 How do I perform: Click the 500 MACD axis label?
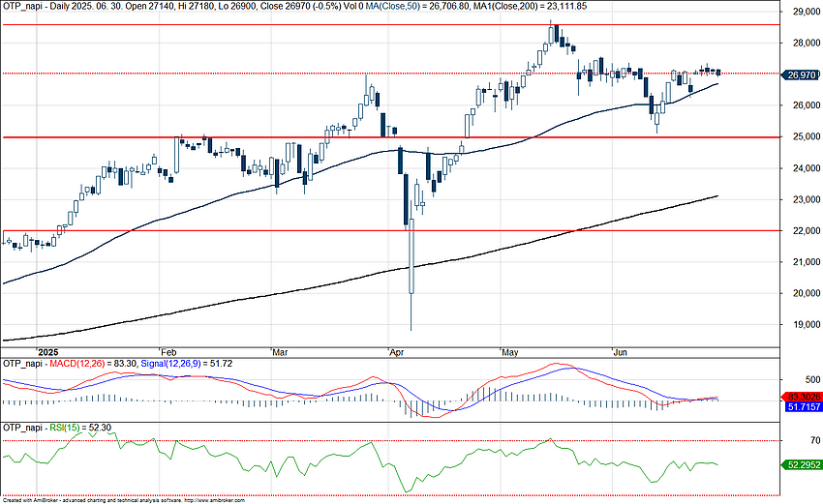[812, 380]
